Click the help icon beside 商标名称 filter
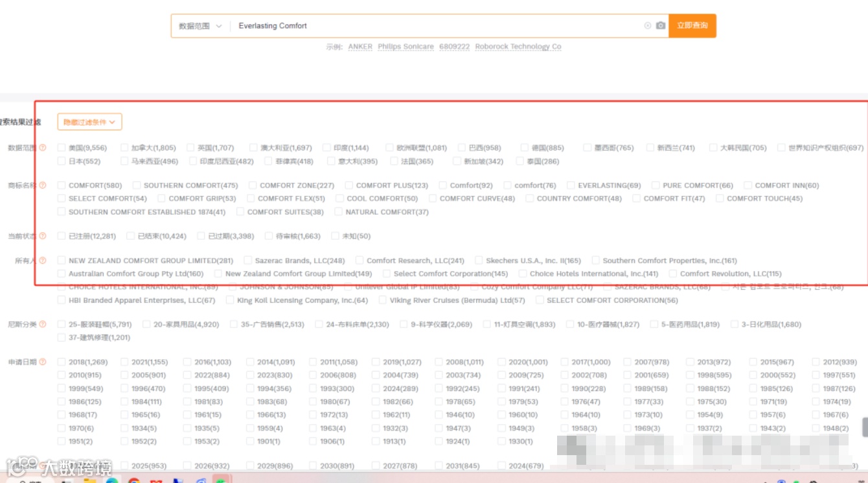The width and height of the screenshot is (868, 483). (x=43, y=185)
